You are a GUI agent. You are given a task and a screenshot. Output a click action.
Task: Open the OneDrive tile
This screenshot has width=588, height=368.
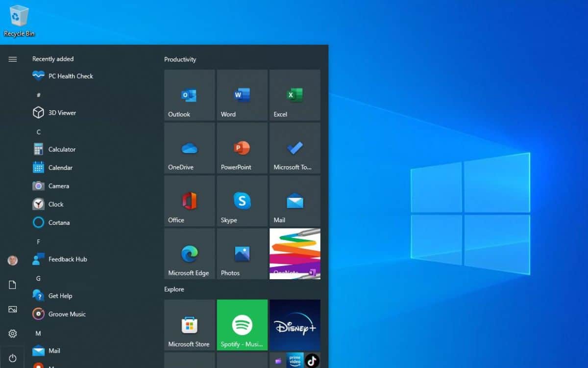point(190,148)
